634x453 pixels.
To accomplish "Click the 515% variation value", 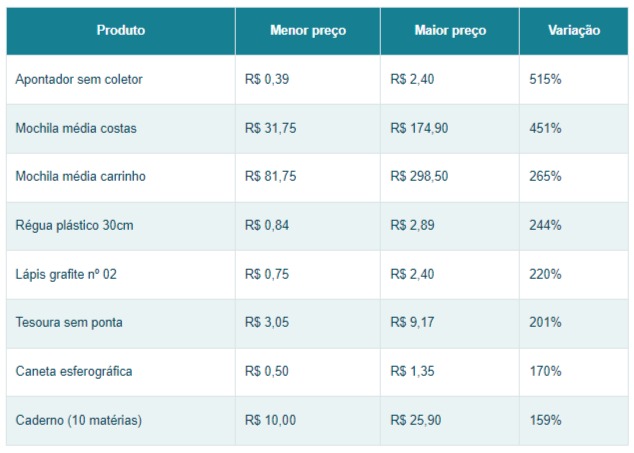I will [x=545, y=80].
